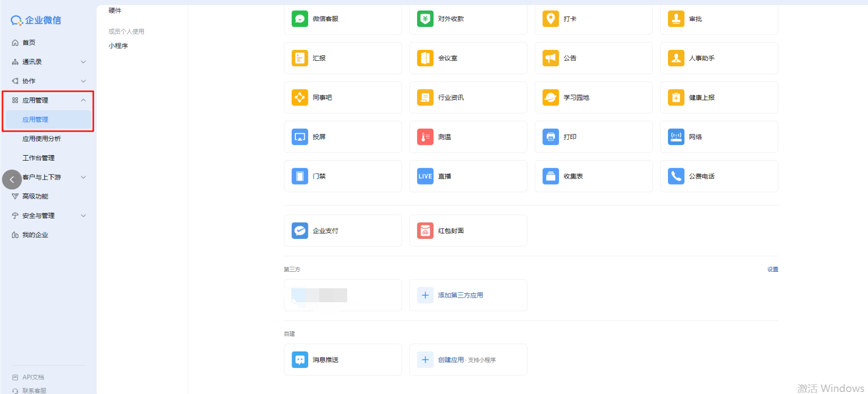The height and width of the screenshot is (394, 868).
Task: Click the 测温 thermometer icon
Action: 425,137
